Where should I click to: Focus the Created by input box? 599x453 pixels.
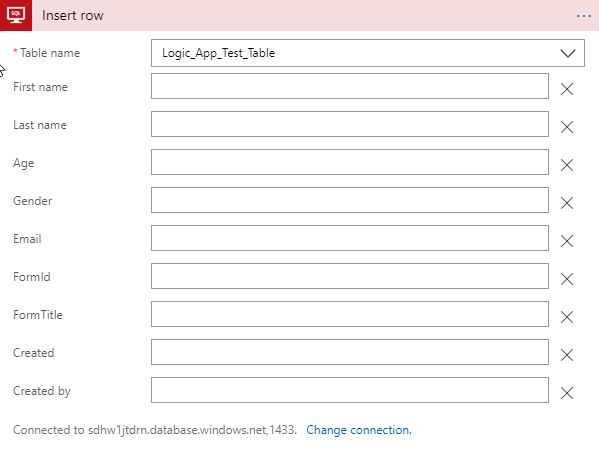tap(350, 390)
